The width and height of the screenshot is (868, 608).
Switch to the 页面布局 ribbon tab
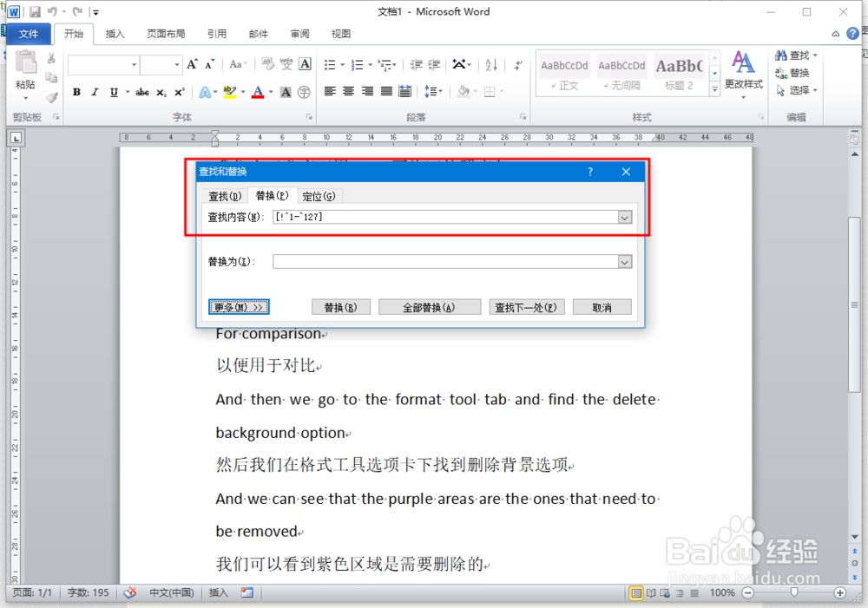(x=166, y=34)
